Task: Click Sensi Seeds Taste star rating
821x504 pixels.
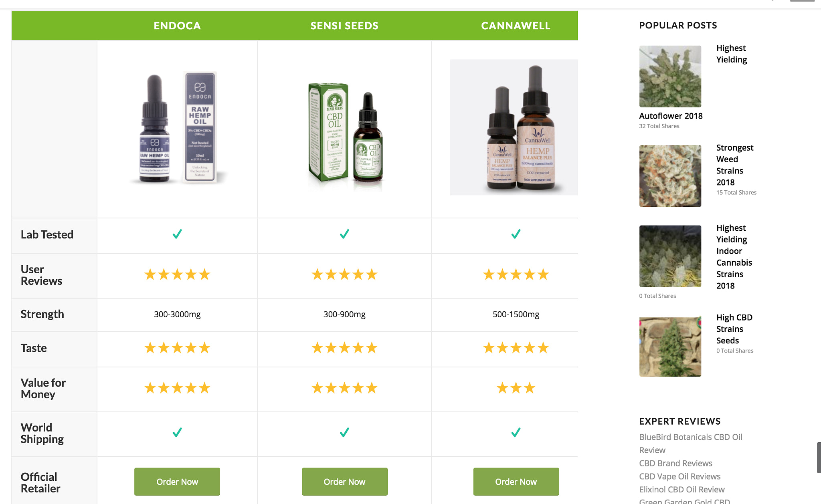Action: (344, 348)
